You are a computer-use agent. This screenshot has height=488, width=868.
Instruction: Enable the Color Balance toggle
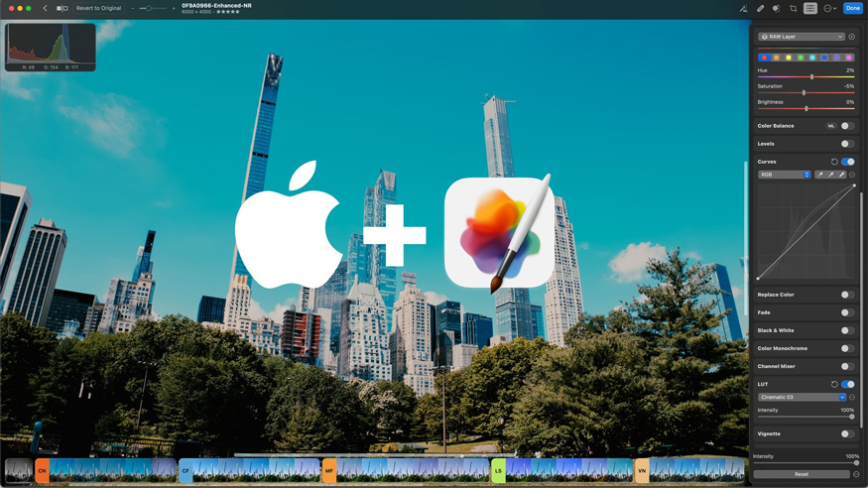coord(847,126)
